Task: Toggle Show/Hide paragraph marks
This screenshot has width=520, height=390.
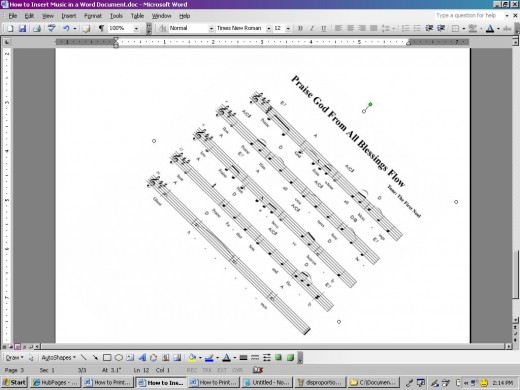Action: click(101, 28)
